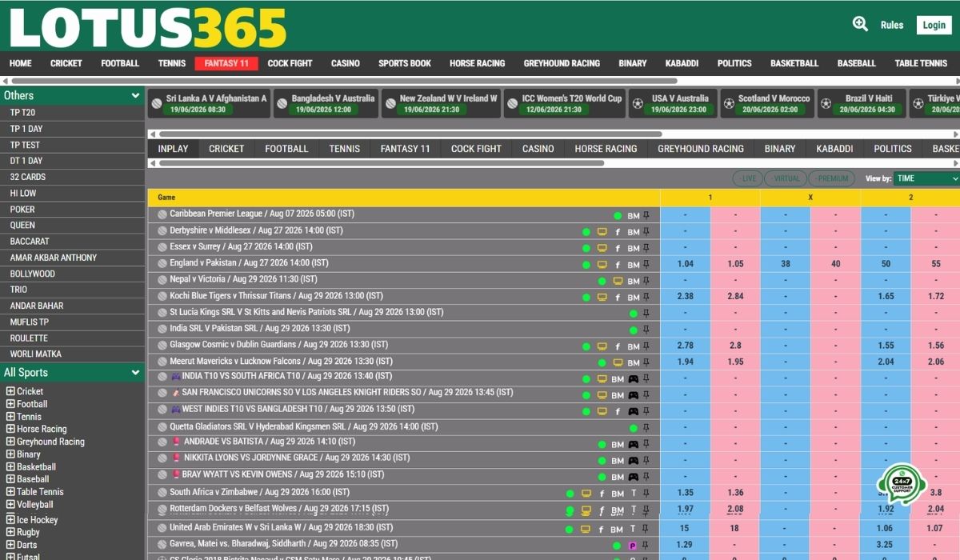
Task: Click lay odds 2.84 for Kochi Blue Tigers
Action: (x=735, y=297)
